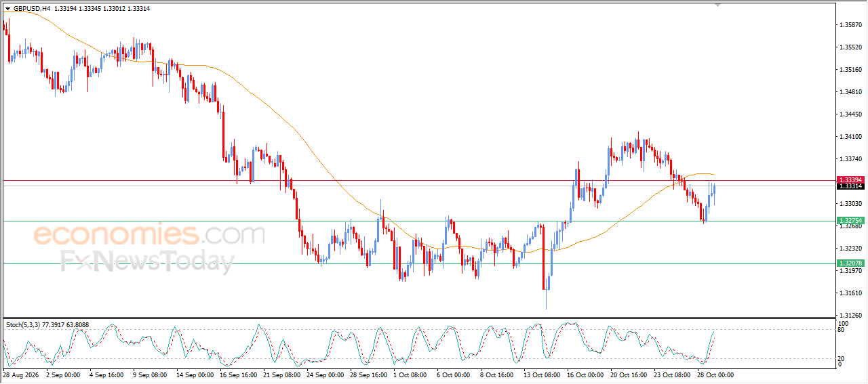The height and width of the screenshot is (384, 868).
Task: Click the 1.33030 price scale value
Action: (850, 204)
